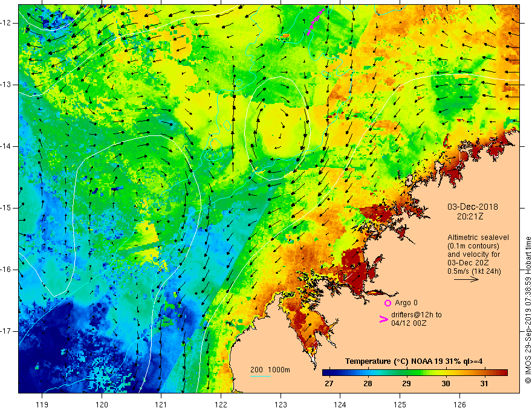532x411 pixels.
Task: Click latitude axis label -17
Action: (x=6, y=331)
